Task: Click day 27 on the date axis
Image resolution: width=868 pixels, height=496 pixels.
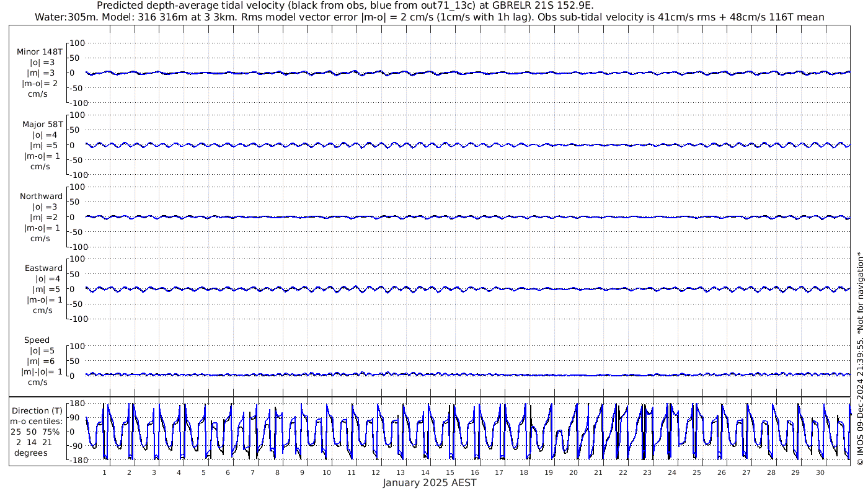Action: 746,472
